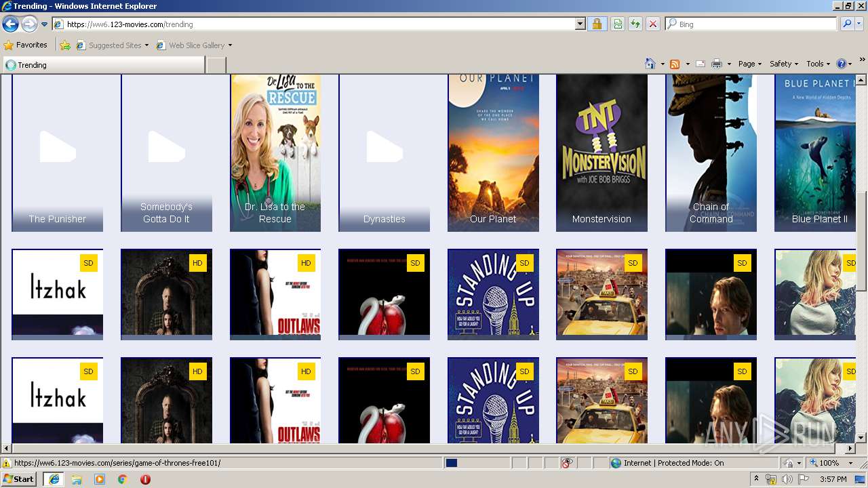The image size is (868, 488).
Task: Open the yellow taxi poster in middle row
Action: tap(601, 294)
